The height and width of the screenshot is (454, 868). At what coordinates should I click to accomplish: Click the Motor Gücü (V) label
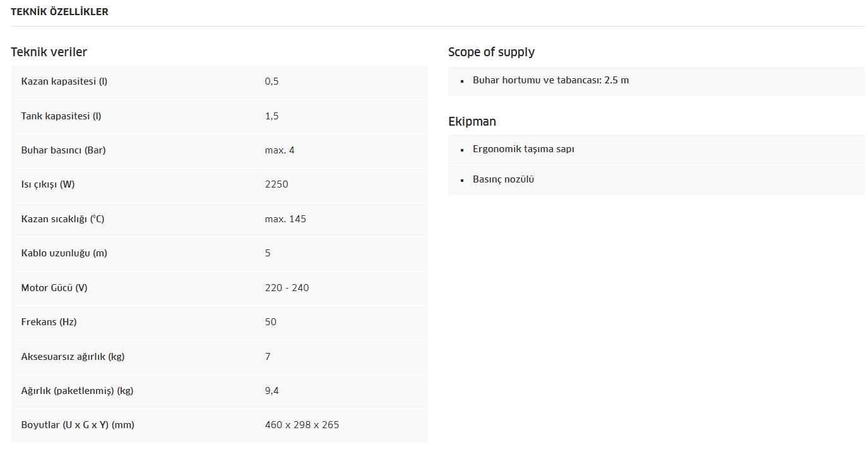coord(54,288)
